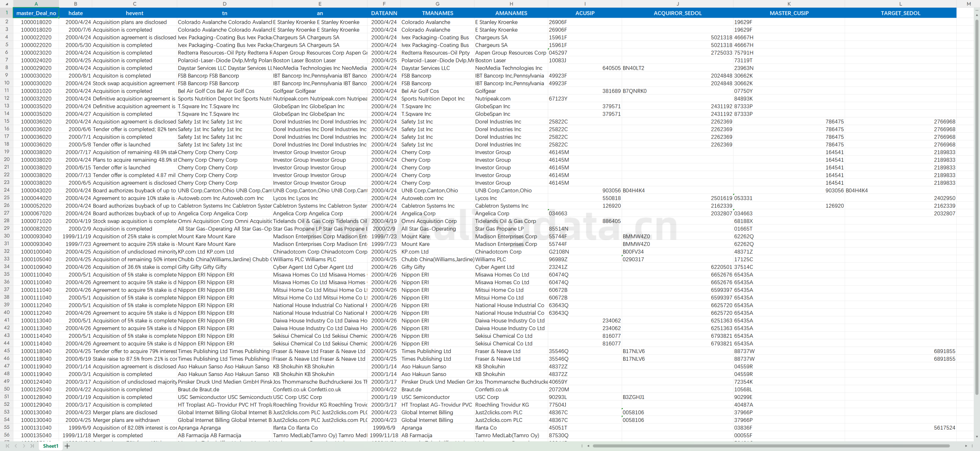
Task: Click the hdate cell 2000/6/19
Action: [75, 359]
